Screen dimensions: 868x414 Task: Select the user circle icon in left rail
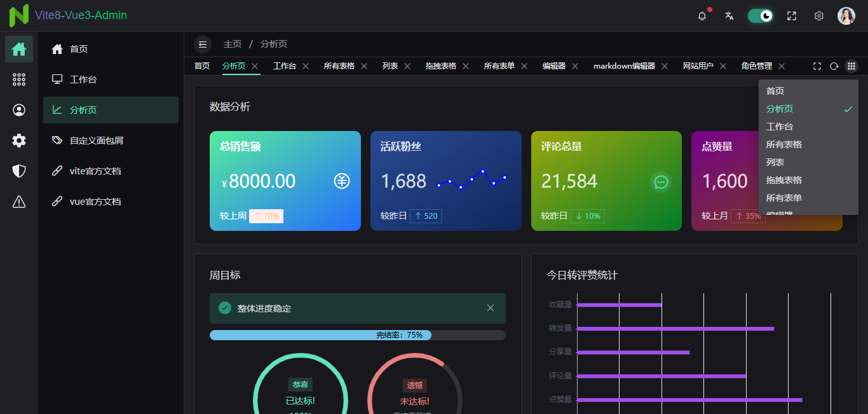pyautogui.click(x=19, y=110)
